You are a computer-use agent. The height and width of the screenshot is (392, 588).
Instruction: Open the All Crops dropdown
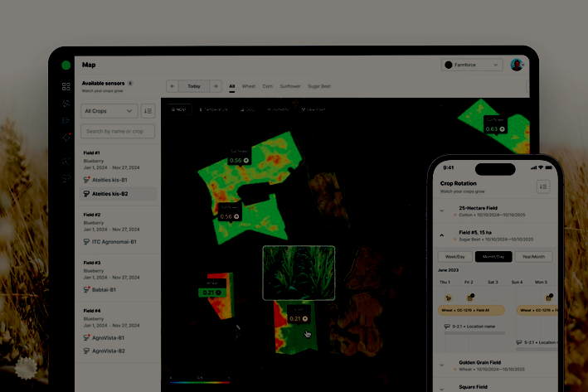click(x=109, y=110)
